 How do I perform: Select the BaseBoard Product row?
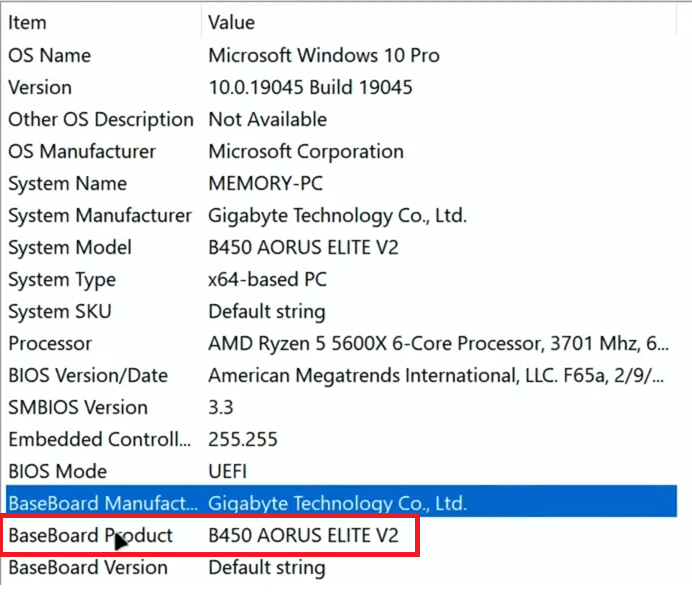coord(90,535)
